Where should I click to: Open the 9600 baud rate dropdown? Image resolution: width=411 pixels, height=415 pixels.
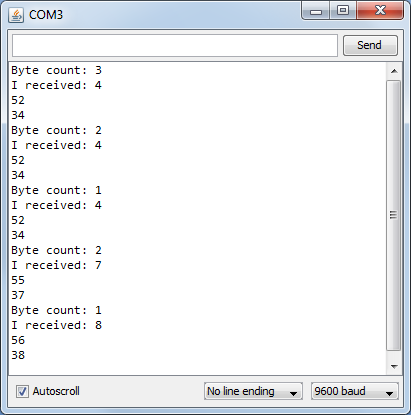pos(355,391)
